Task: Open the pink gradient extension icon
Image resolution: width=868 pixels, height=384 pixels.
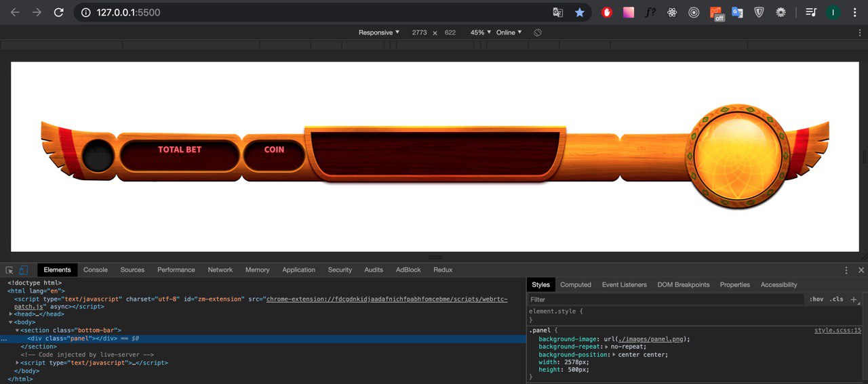Action: (629, 12)
